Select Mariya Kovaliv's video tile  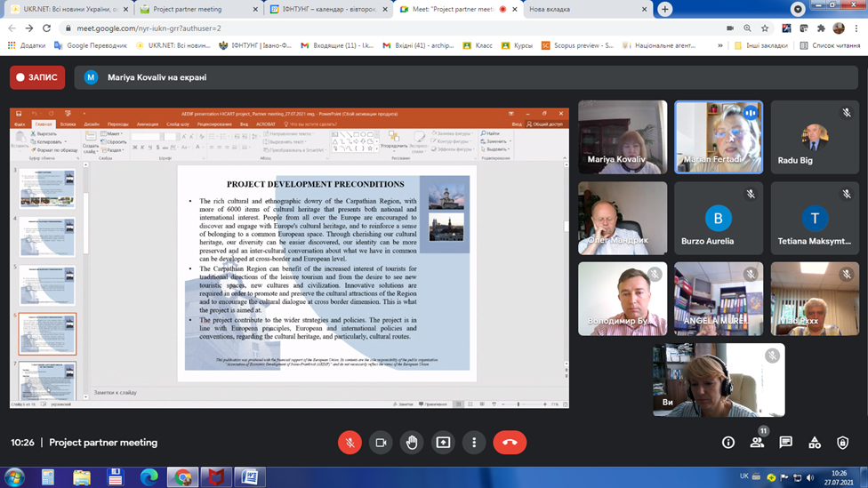[623, 136]
